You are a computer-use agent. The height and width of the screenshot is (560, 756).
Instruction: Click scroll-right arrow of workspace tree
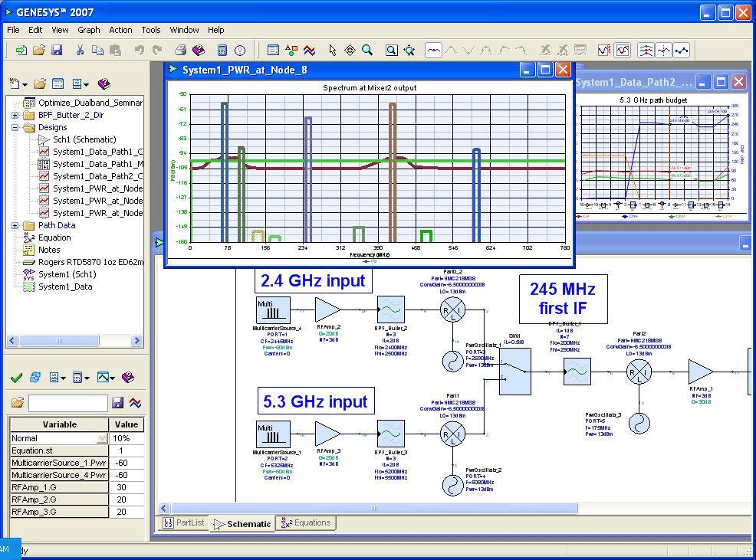(137, 341)
